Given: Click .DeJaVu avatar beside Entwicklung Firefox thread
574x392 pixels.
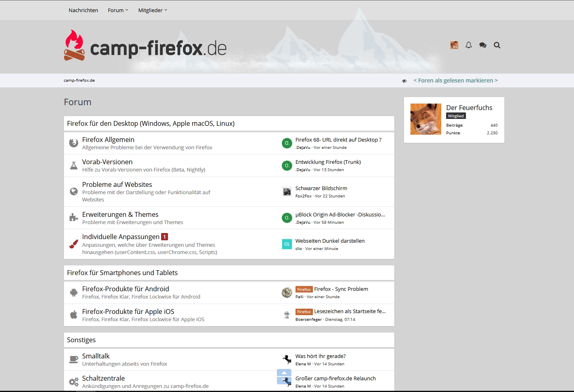Looking at the screenshot, I should tap(287, 165).
